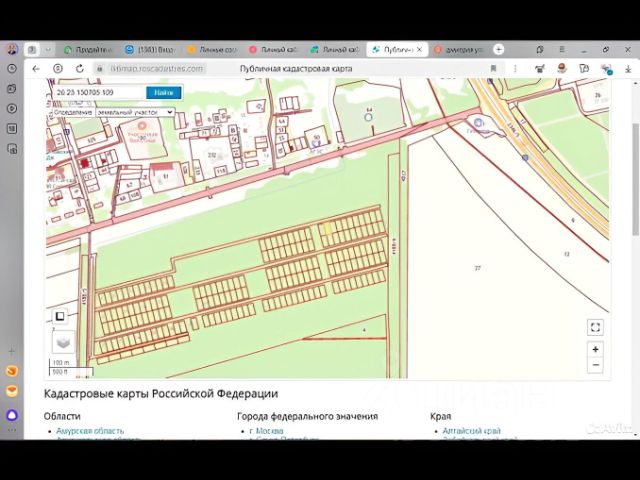The image size is (640, 480).
Task: Open the bottom square icon in sidebar
Action: pyautogui.click(x=12, y=129)
